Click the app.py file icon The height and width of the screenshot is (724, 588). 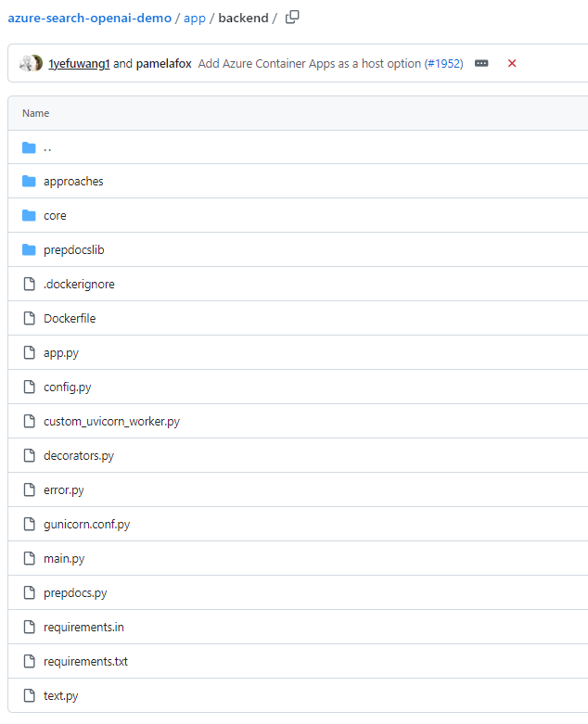tap(29, 352)
